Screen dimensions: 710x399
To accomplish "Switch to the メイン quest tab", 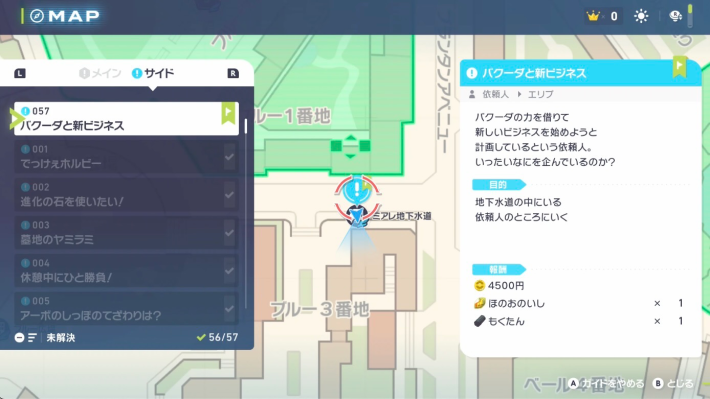I will point(100,73).
